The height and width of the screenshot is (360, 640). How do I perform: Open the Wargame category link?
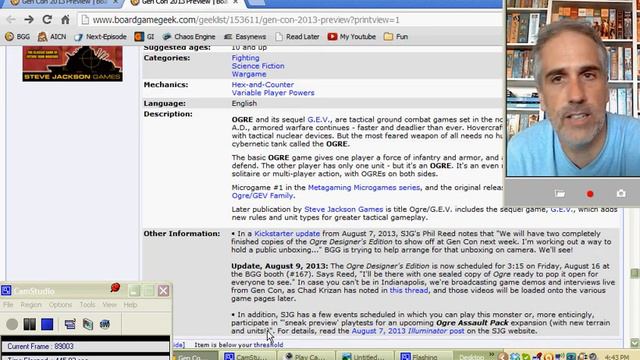(249, 74)
